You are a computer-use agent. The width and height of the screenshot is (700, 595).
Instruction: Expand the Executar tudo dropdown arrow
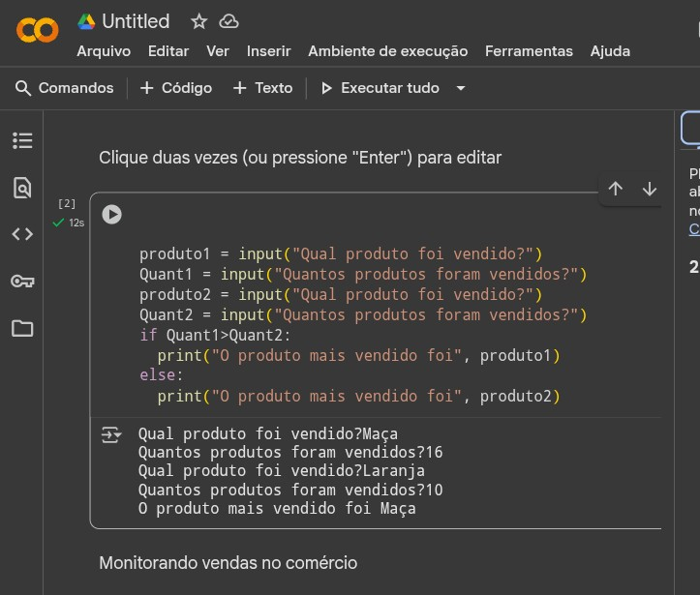coord(461,88)
